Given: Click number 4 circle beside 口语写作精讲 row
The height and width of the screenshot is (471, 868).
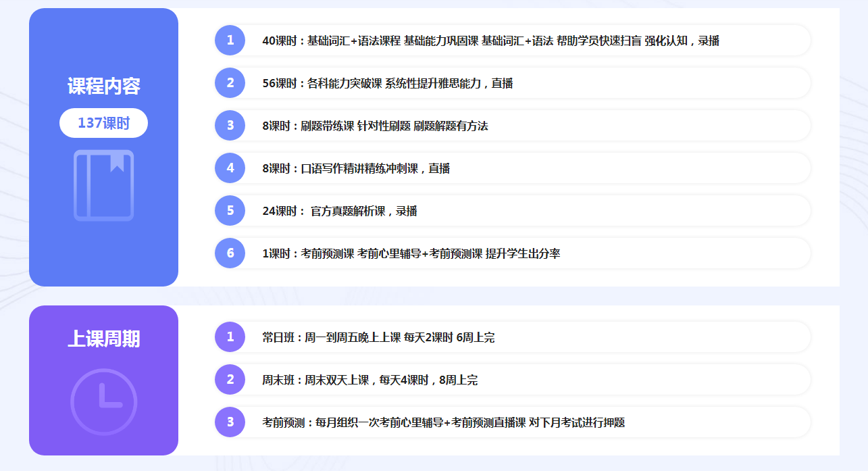Looking at the screenshot, I should pos(230,168).
